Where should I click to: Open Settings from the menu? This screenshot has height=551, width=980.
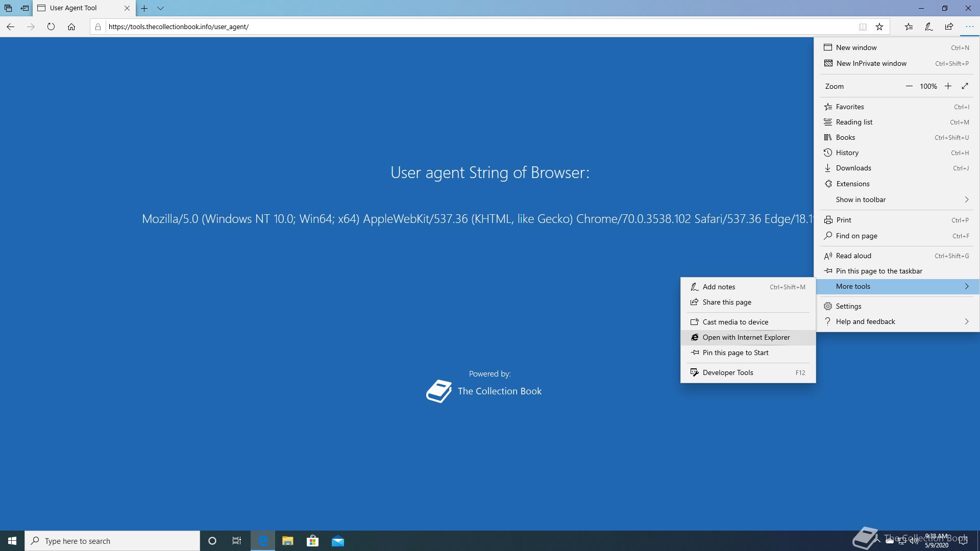(x=848, y=306)
